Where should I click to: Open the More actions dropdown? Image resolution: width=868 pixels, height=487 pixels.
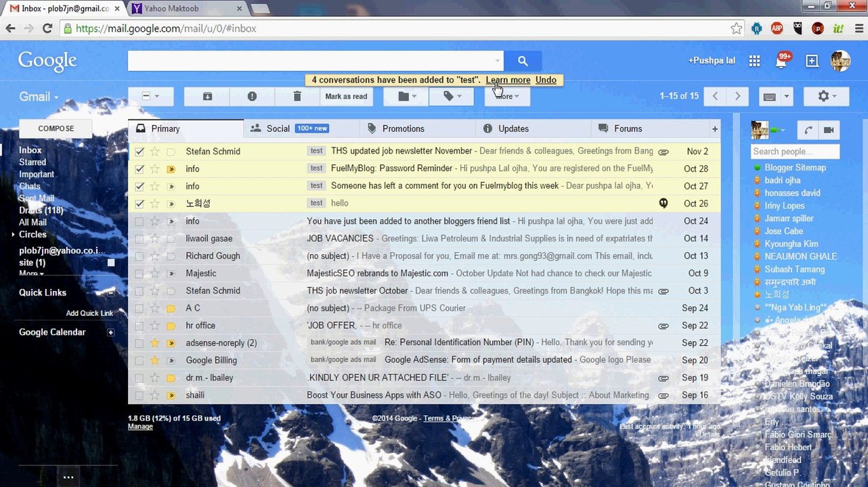[506, 97]
